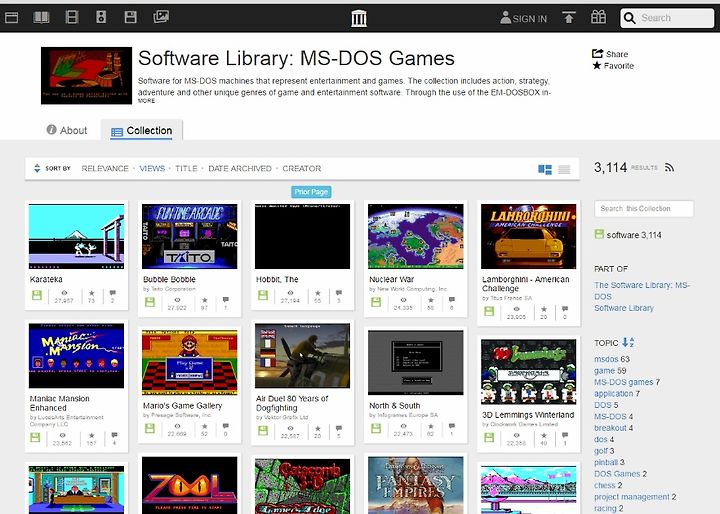Click the North & South software disk icon
Screen dimensions: 720x514
point(376,428)
